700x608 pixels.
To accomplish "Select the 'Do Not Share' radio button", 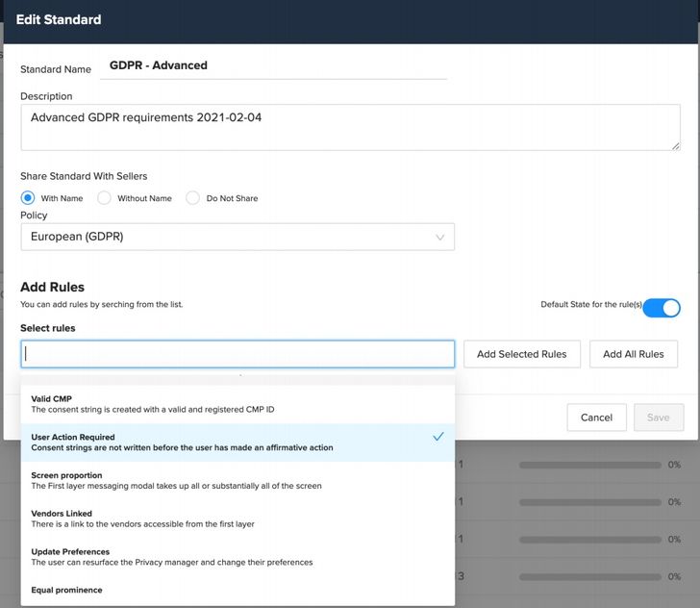I will pyautogui.click(x=193, y=197).
